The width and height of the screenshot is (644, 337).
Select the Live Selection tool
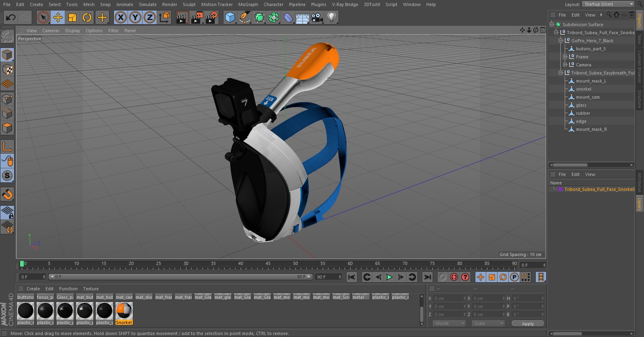(43, 17)
